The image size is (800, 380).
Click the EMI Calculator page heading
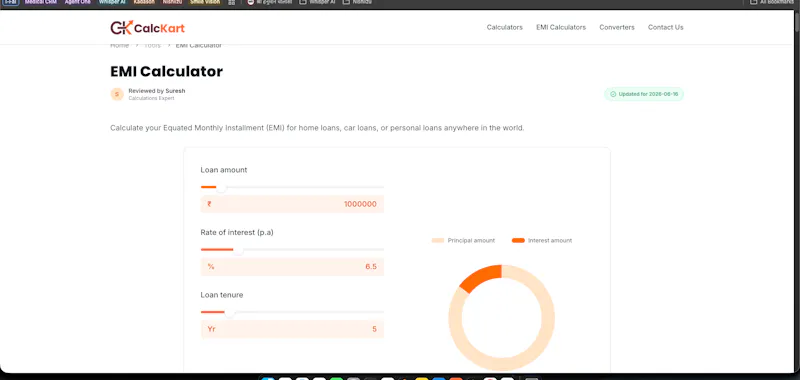click(x=166, y=71)
